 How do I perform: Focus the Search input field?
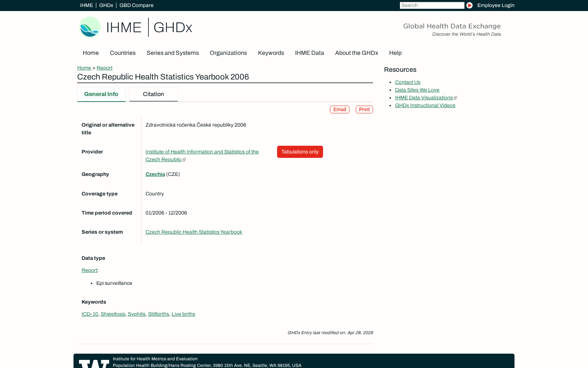click(x=432, y=5)
